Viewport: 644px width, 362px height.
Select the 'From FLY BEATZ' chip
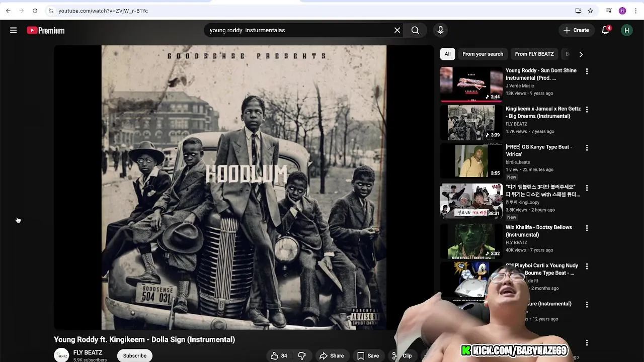[x=534, y=54]
